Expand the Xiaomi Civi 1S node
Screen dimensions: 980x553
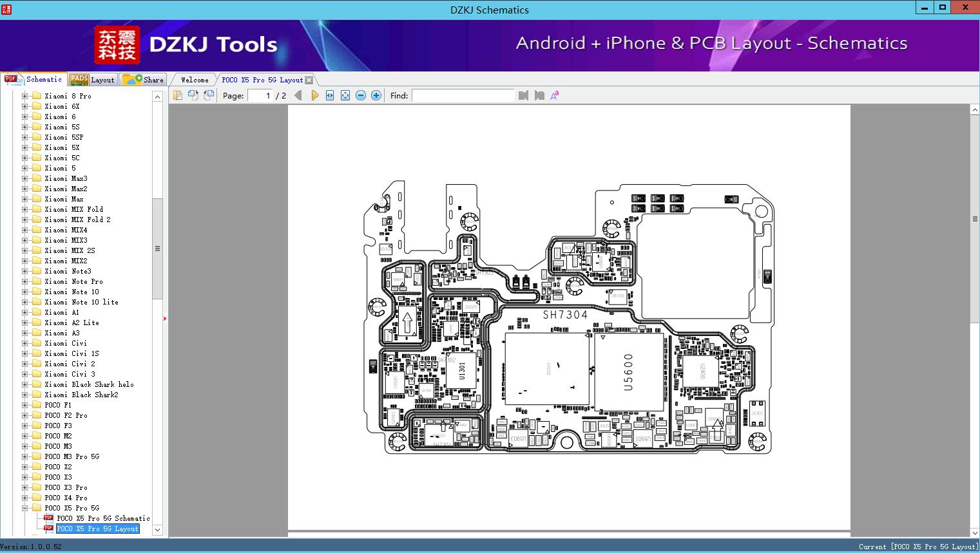click(x=25, y=353)
